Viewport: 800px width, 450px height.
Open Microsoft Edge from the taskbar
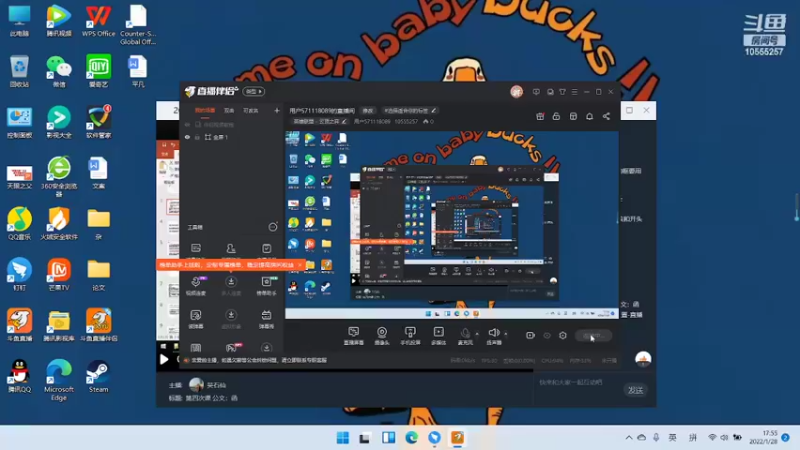pyautogui.click(x=411, y=437)
